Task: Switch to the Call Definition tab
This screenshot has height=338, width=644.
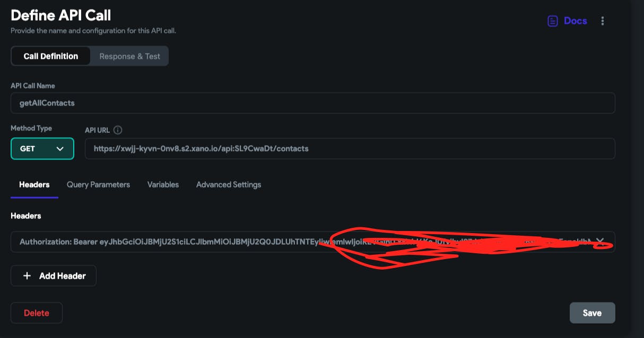Action: pyautogui.click(x=51, y=56)
